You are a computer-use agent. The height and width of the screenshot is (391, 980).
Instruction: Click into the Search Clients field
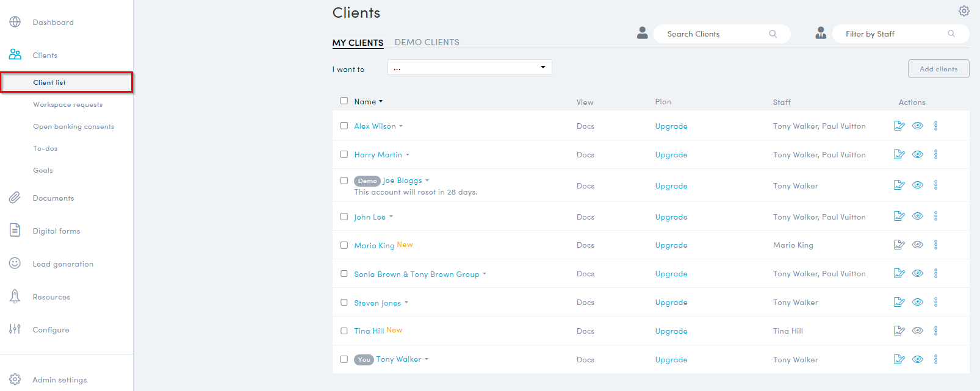point(714,34)
